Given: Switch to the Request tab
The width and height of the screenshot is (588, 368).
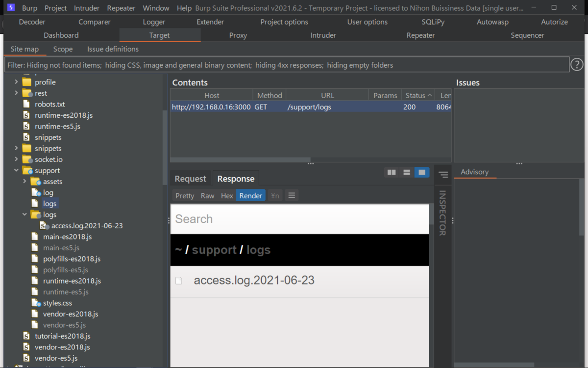Looking at the screenshot, I should [x=191, y=179].
